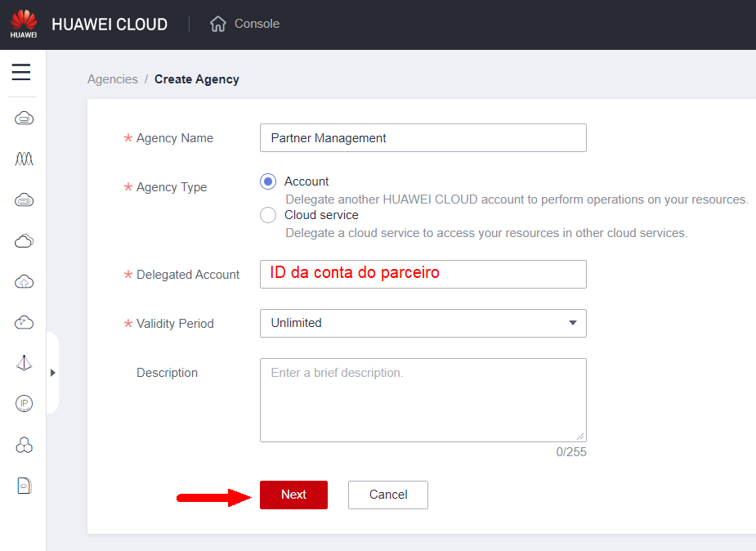Viewport: 756px width, 551px height.
Task: Click the cloud upload icon in sidebar
Action: click(24, 281)
